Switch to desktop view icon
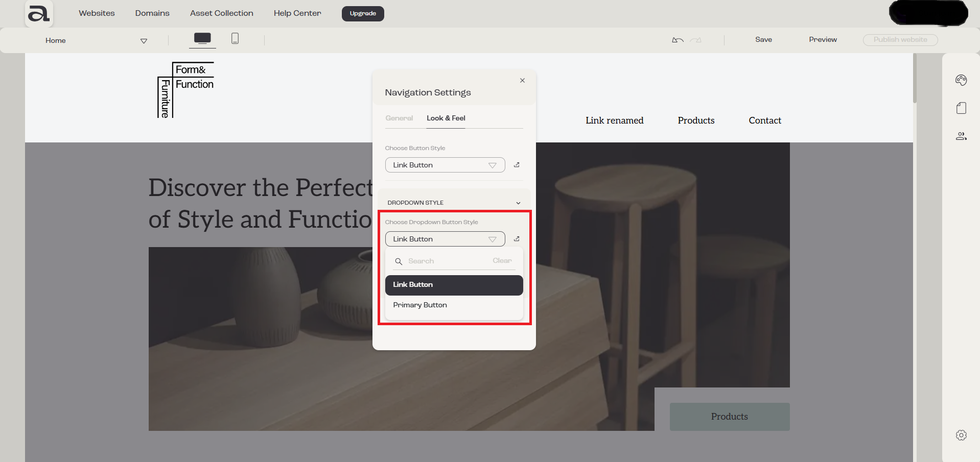The image size is (980, 462). point(202,38)
